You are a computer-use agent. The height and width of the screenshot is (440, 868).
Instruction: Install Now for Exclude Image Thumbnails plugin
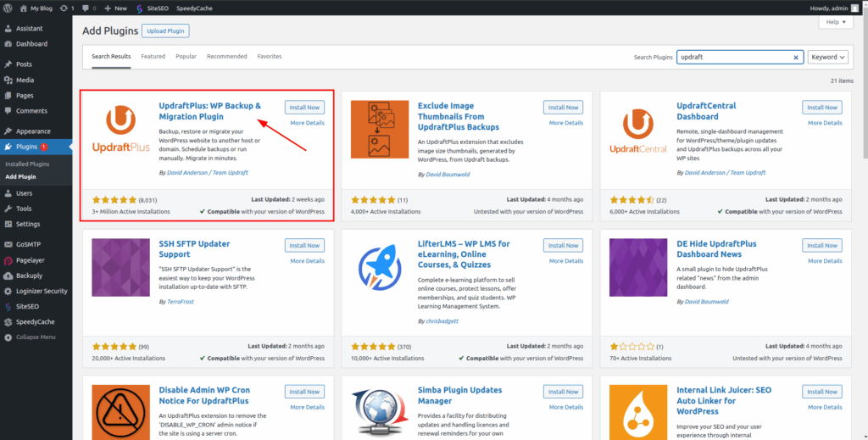[x=563, y=108]
